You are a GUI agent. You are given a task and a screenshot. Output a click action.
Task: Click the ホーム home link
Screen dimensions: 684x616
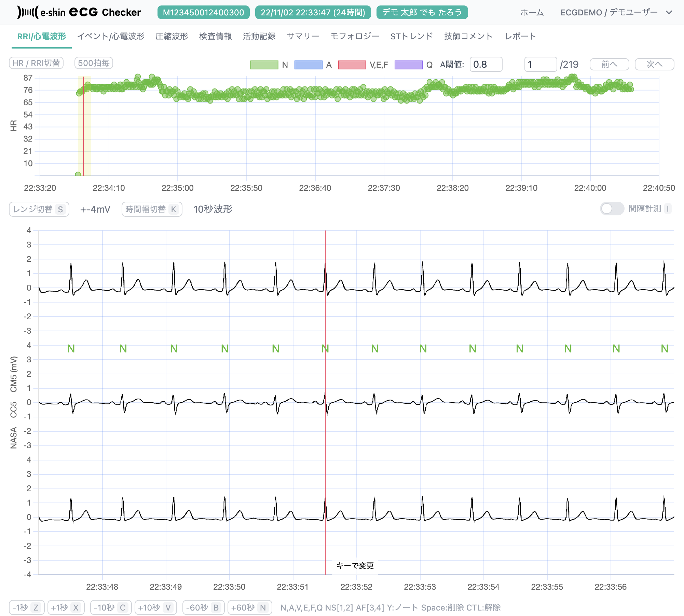click(532, 12)
